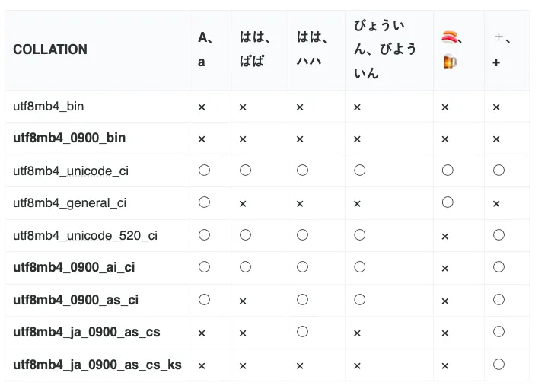
Task: Click the びょういん、びよういん column header
Action: [x=385, y=49]
